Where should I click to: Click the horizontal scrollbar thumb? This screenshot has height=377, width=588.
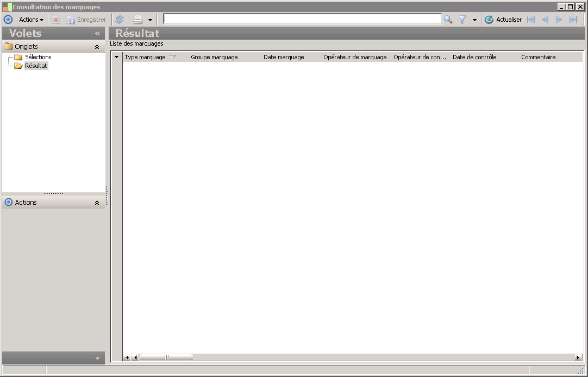click(166, 357)
